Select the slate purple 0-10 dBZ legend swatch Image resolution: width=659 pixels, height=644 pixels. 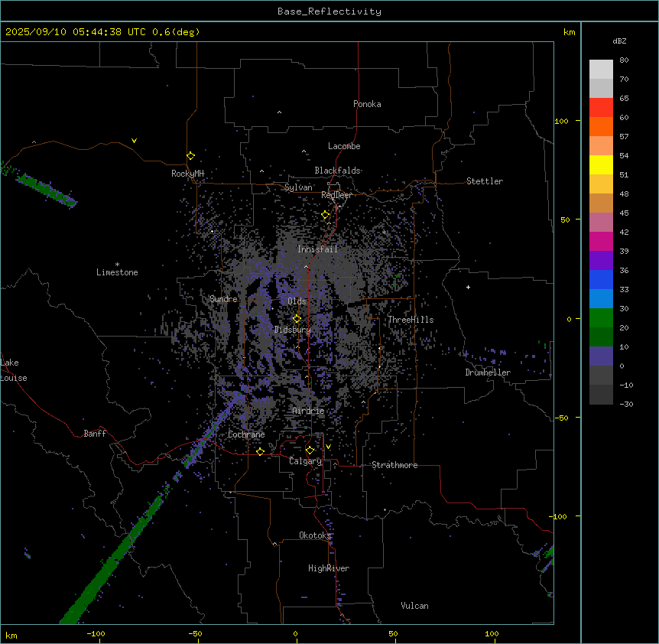[x=601, y=356]
